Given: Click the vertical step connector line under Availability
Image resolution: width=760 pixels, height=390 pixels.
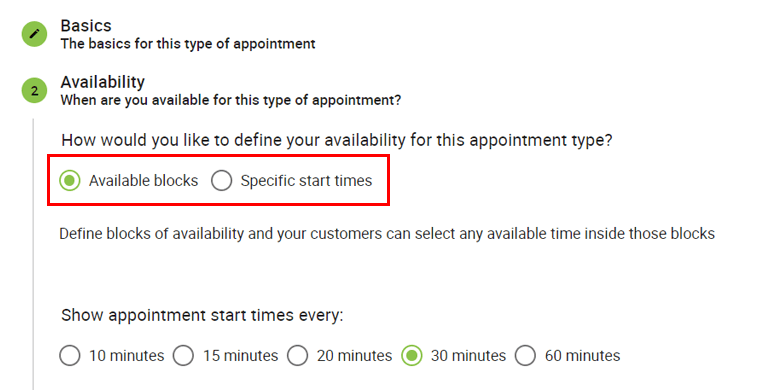Looking at the screenshot, I should [33, 254].
